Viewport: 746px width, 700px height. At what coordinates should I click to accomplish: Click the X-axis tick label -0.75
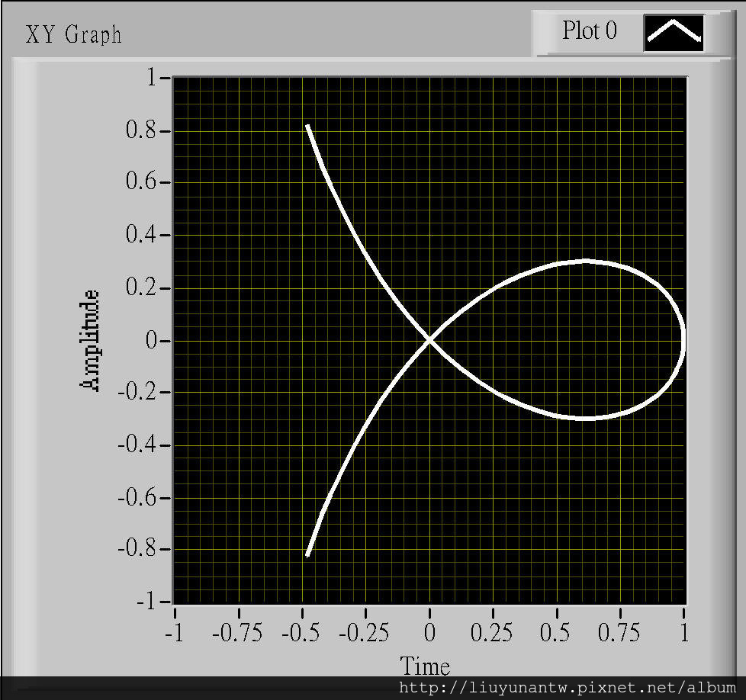click(237, 632)
